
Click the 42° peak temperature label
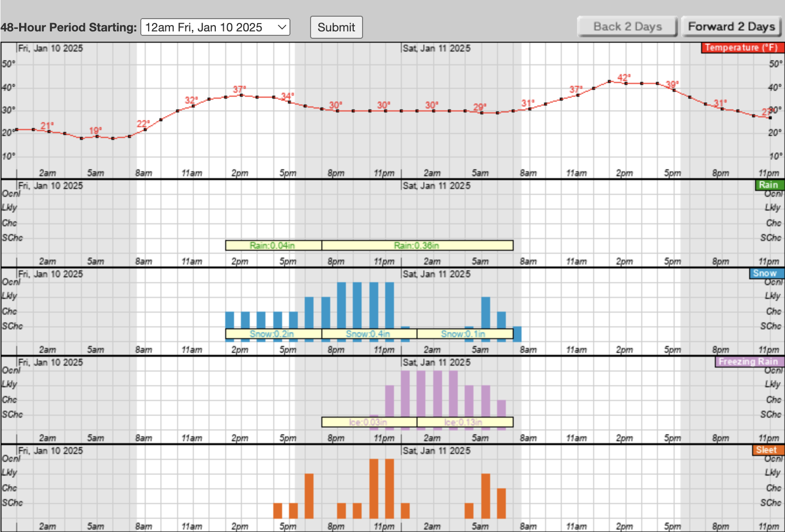624,78
